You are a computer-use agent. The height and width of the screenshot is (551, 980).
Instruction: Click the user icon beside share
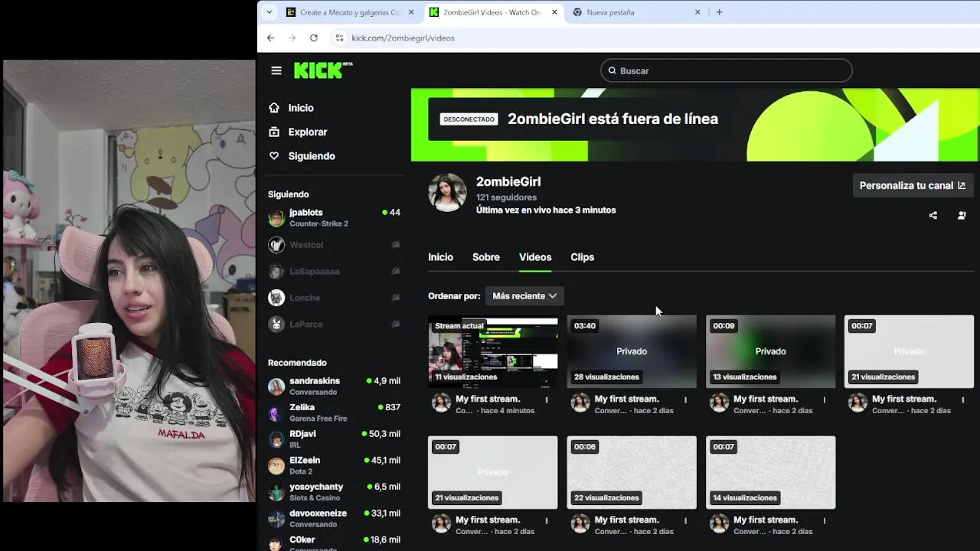point(962,216)
